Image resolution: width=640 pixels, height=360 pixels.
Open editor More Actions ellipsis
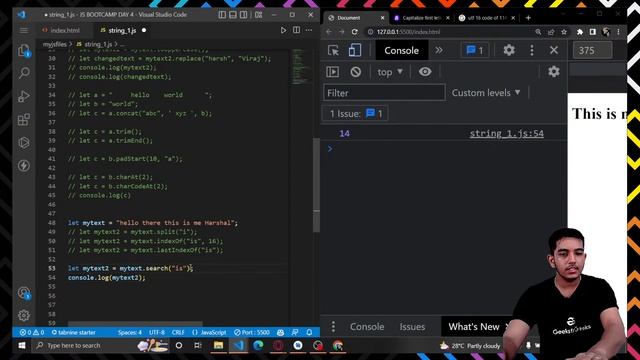pyautogui.click(x=309, y=30)
